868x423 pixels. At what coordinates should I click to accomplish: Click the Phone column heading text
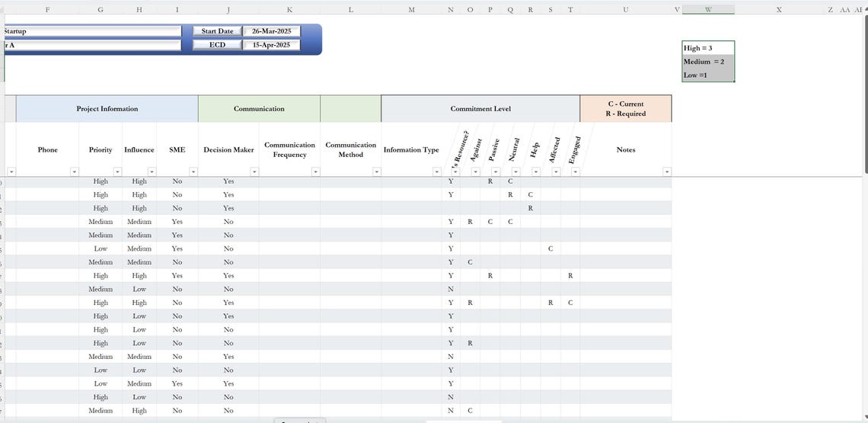(48, 149)
